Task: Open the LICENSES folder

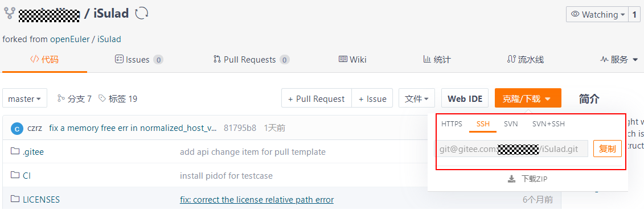Action: (41, 200)
